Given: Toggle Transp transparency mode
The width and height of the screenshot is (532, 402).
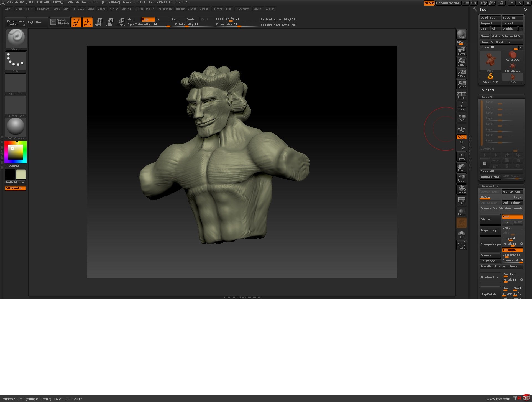Looking at the screenshot, I should coord(461,212).
